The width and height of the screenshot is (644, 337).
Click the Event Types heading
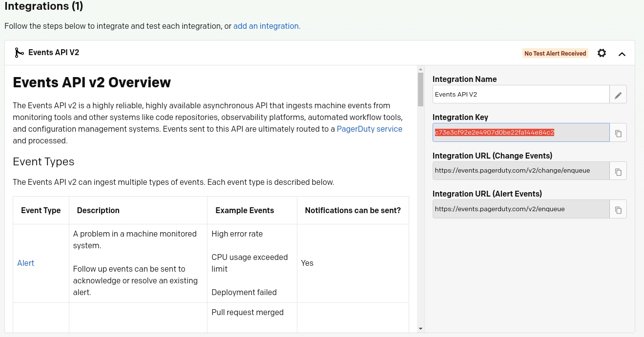(43, 162)
